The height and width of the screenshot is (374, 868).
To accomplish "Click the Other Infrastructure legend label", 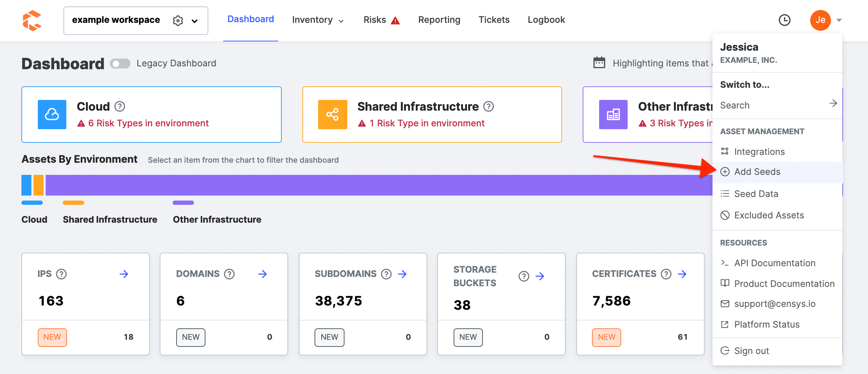I will tap(217, 219).
